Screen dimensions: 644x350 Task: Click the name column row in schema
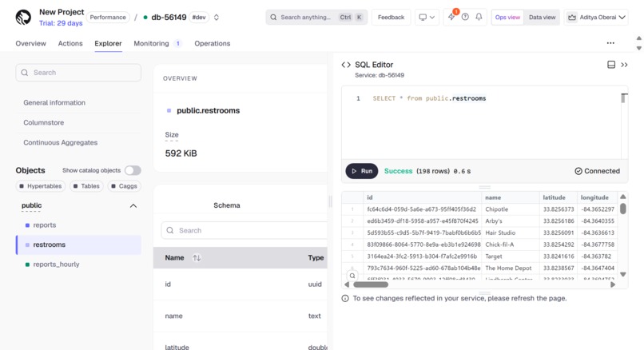[241, 316]
